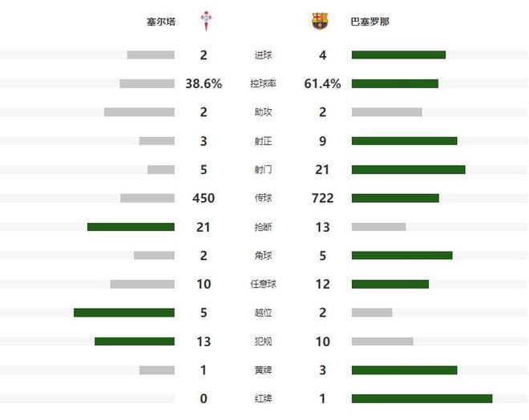Click the 进球 stat label
This screenshot has height=420, width=529.
click(x=264, y=55)
